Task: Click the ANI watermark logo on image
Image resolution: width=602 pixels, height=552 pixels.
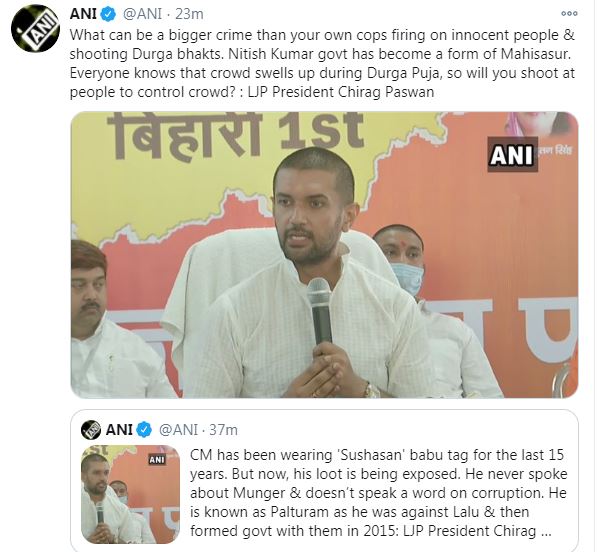Action: [x=512, y=155]
